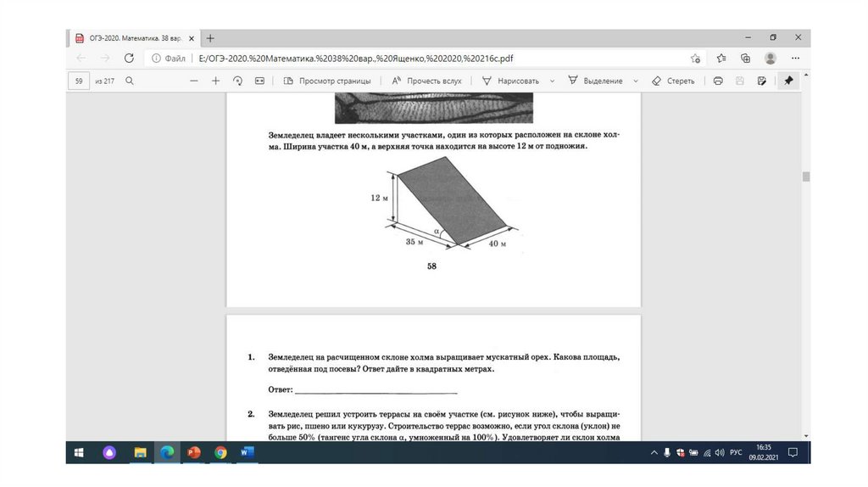The height and width of the screenshot is (487, 868).
Task: Toggle pin PDF toolbar
Action: coord(788,81)
